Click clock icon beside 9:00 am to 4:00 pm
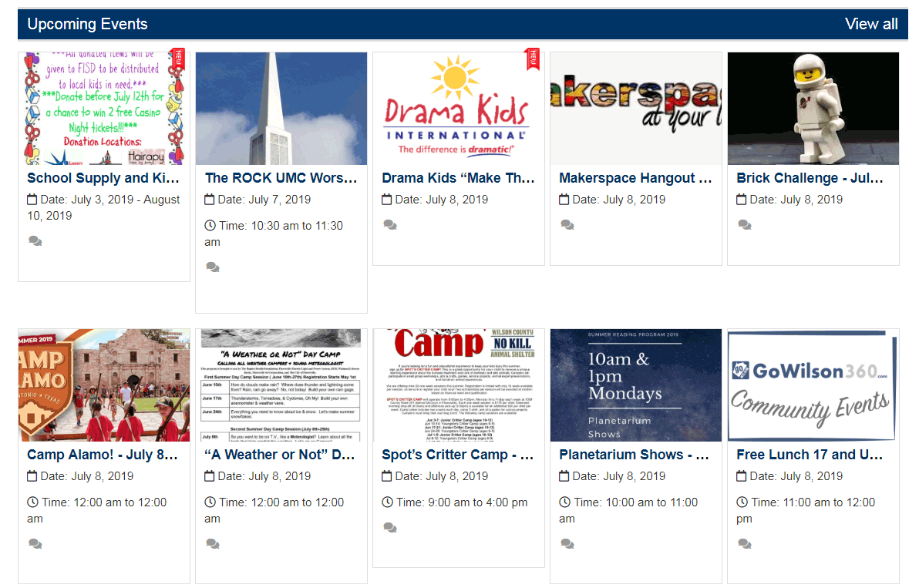Image resolution: width=919 pixels, height=588 pixels. 387,502
